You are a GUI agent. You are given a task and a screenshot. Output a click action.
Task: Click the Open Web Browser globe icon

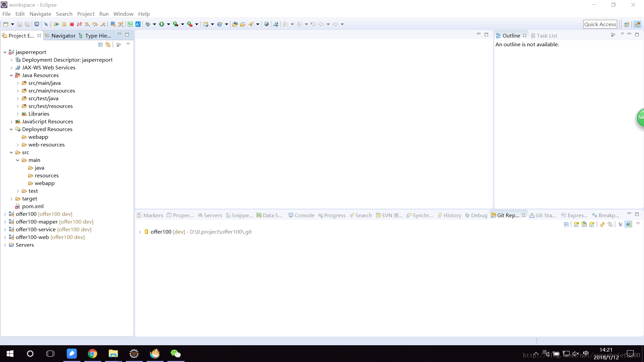coord(266,24)
